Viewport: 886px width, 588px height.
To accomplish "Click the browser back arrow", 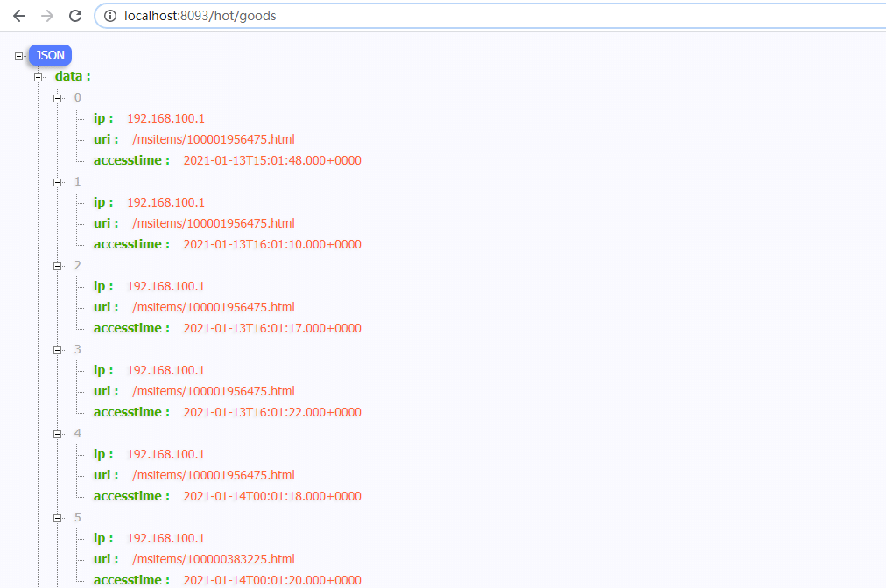I will 19,16.
